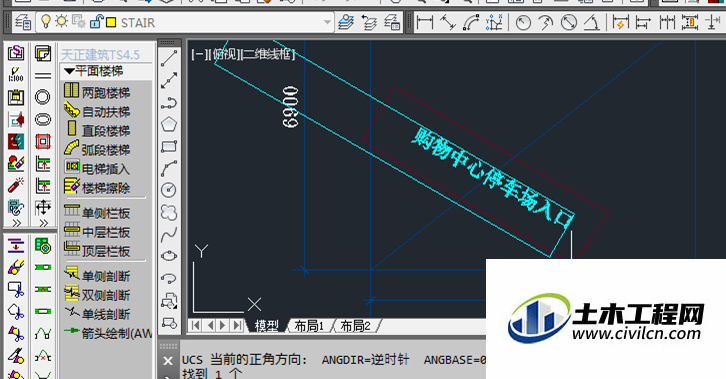Select the Baseline dimension tool
Screen dimensions: 726x379
[643, 22]
